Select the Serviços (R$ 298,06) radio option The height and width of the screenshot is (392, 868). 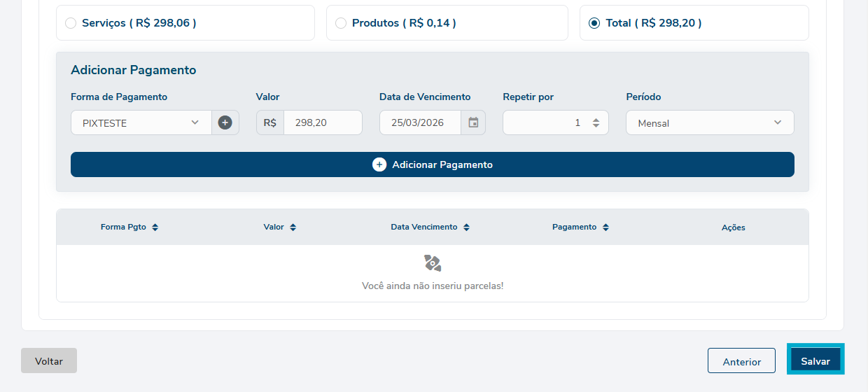[71, 23]
